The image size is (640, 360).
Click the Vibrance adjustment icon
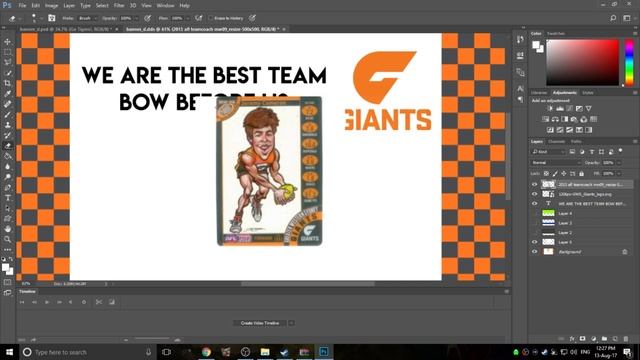click(x=589, y=109)
